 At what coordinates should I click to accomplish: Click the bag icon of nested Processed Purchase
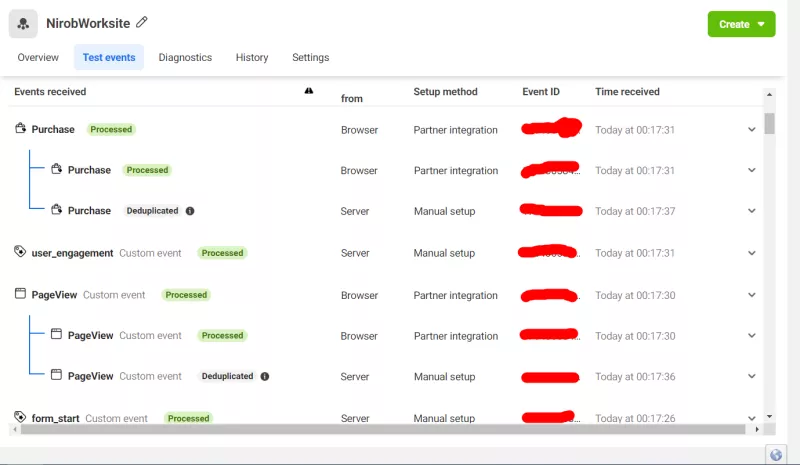(57, 168)
